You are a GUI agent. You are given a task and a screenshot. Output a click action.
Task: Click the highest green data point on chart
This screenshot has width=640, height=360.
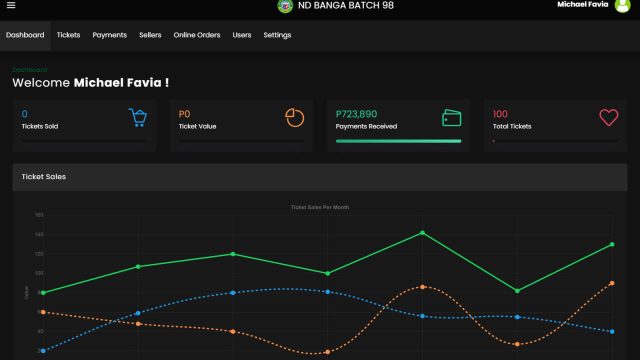click(x=422, y=233)
